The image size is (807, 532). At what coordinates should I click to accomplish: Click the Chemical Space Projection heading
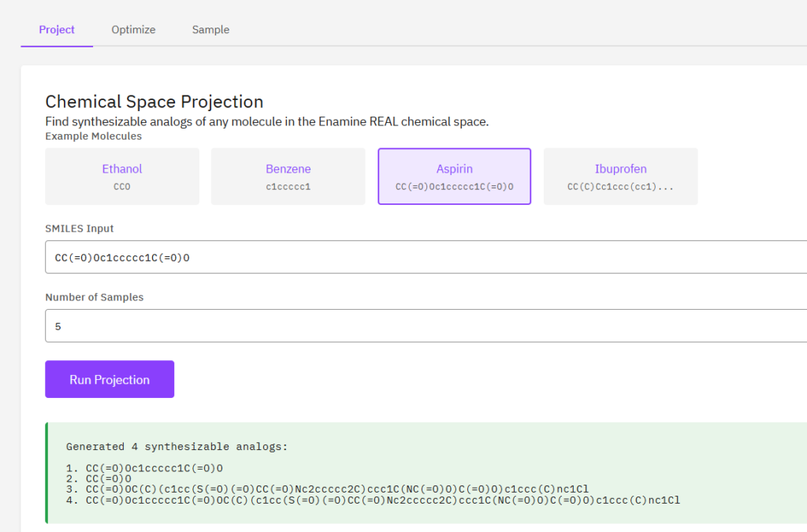(x=154, y=102)
